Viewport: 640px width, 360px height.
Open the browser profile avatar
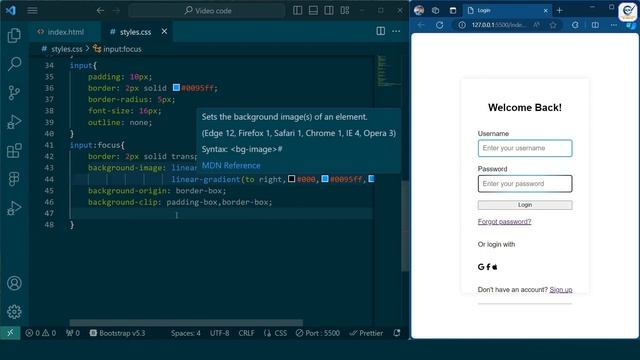419,10
